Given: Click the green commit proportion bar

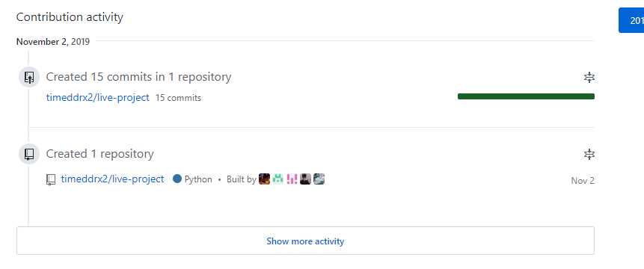Looking at the screenshot, I should pyautogui.click(x=526, y=96).
